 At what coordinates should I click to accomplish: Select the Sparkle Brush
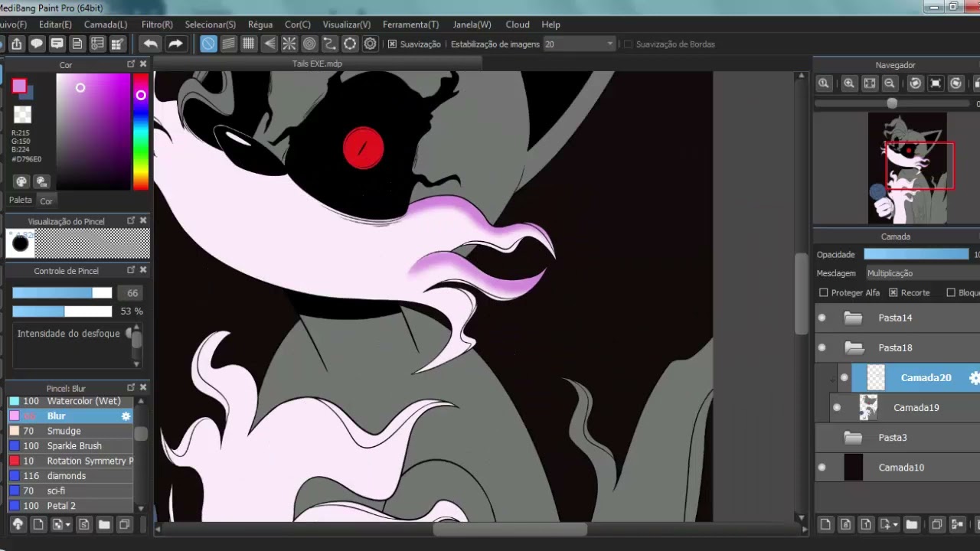click(70, 446)
